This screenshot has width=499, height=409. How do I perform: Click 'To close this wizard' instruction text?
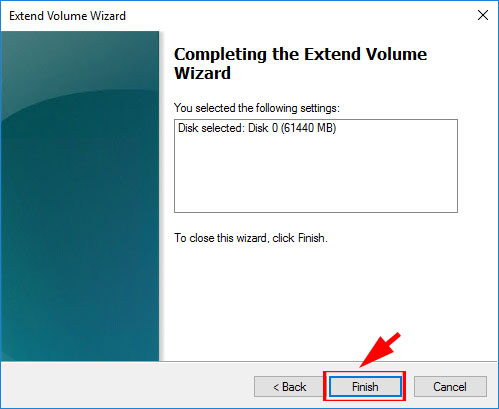click(220, 238)
